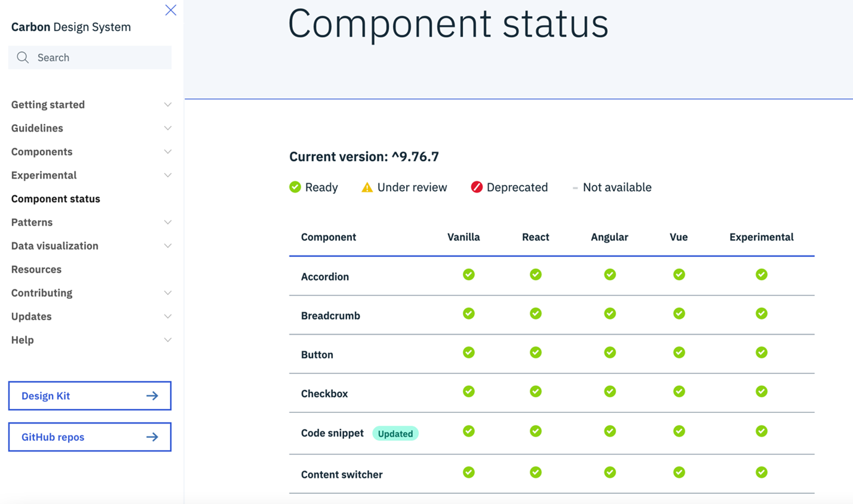Image resolution: width=853 pixels, height=504 pixels.
Task: Open the Design Kit link
Action: (89, 395)
